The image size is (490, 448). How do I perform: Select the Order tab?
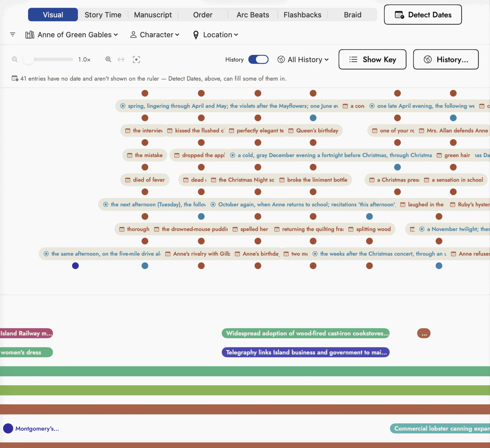(x=203, y=15)
